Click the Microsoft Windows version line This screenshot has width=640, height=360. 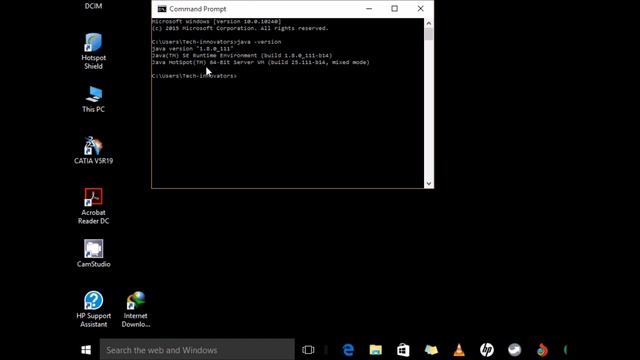click(x=216, y=21)
